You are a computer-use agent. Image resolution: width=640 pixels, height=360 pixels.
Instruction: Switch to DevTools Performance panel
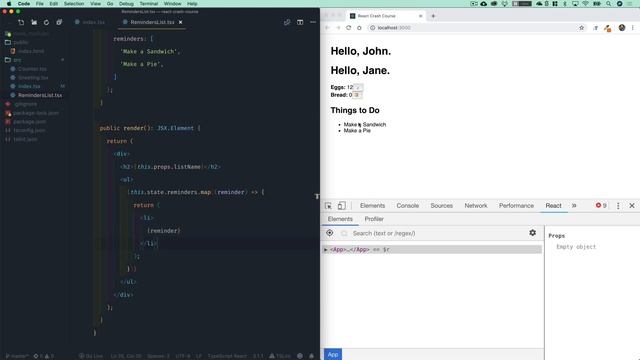[x=516, y=206]
